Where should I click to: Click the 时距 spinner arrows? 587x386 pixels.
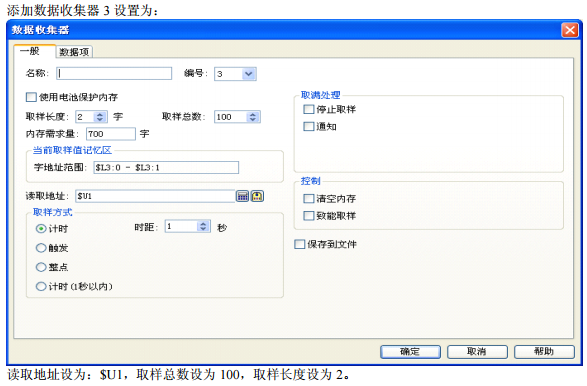203,226
